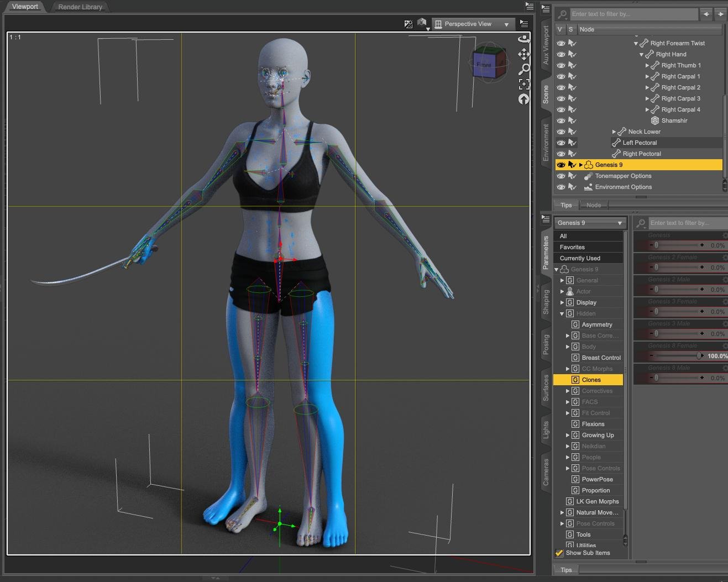Select Breast Control in the property tree
This screenshot has height=582, width=728.
(x=601, y=358)
